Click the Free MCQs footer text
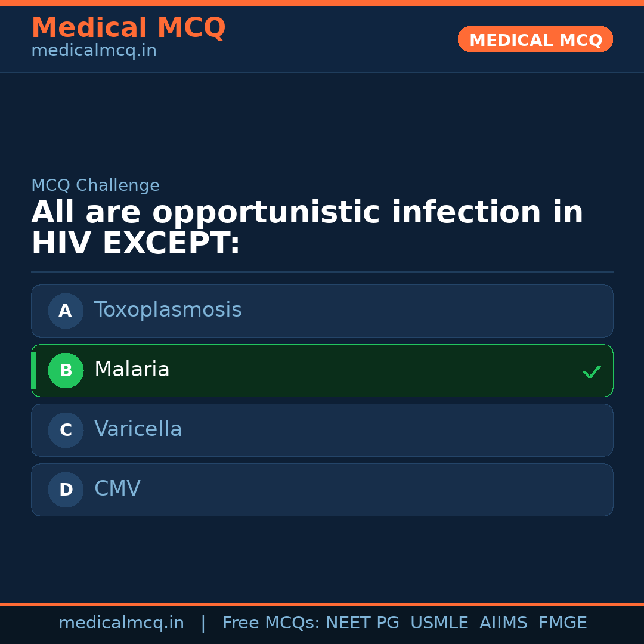 point(271,623)
